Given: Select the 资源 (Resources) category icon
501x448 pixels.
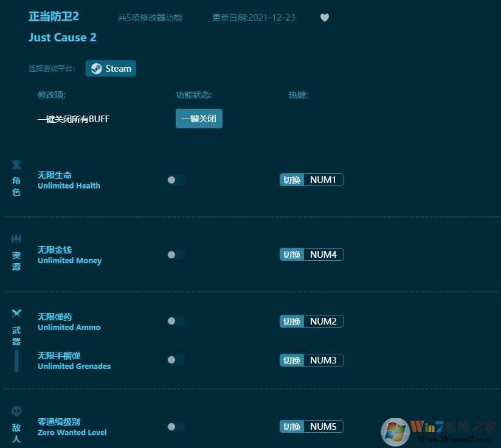Looking at the screenshot, I should pyautogui.click(x=16, y=238).
